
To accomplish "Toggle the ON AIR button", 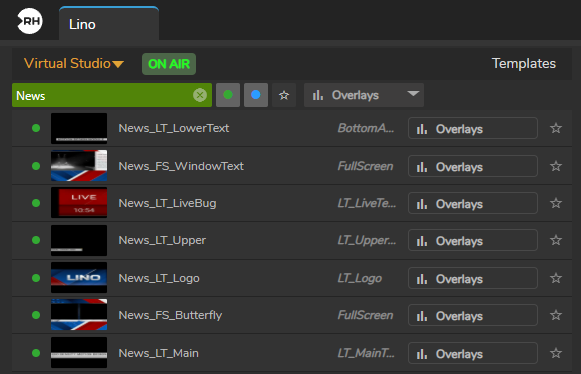I will 169,64.
